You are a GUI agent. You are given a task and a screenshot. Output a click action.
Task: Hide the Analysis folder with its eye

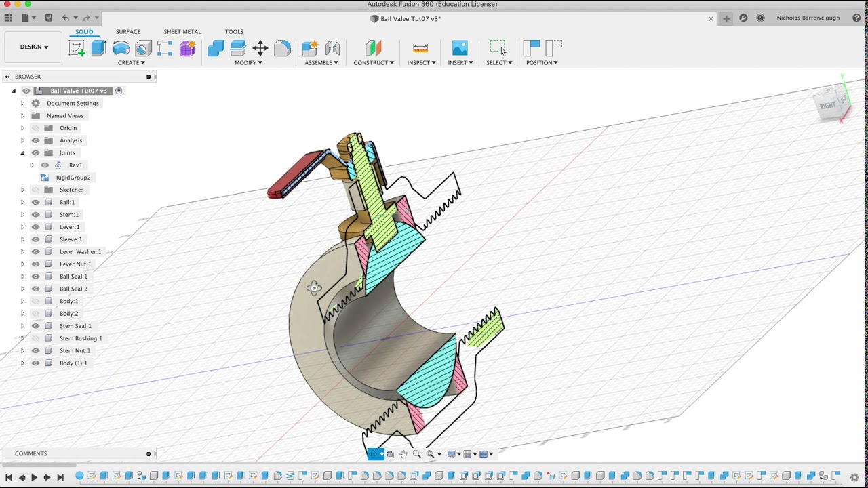coord(36,140)
